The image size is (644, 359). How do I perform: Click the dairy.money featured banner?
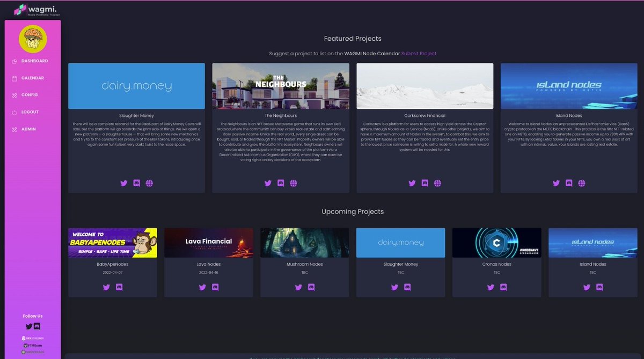pyautogui.click(x=137, y=86)
